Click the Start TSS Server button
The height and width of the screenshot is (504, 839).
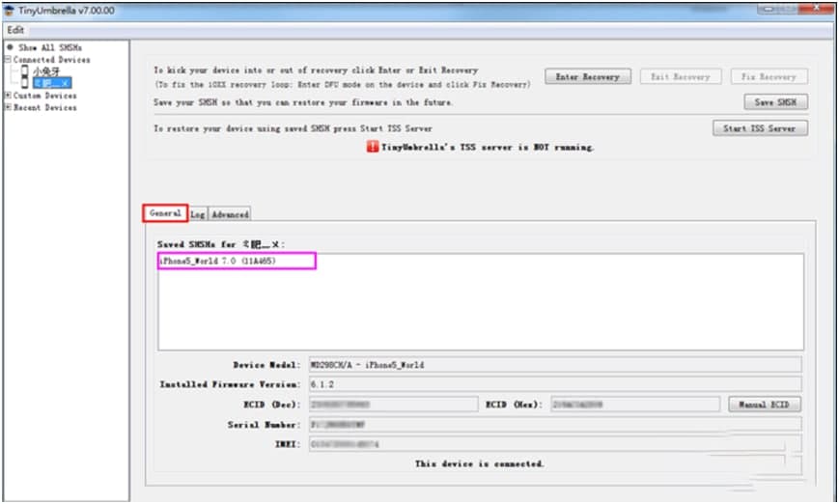(x=760, y=128)
